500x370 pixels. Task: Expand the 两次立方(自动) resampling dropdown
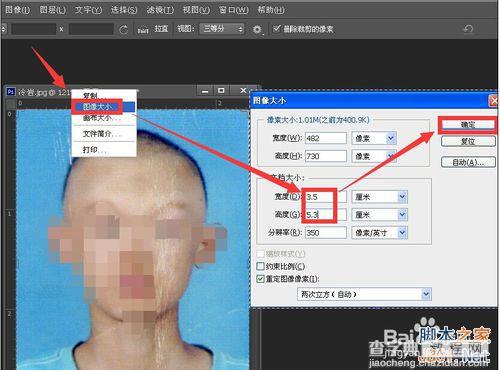pyautogui.click(x=426, y=294)
